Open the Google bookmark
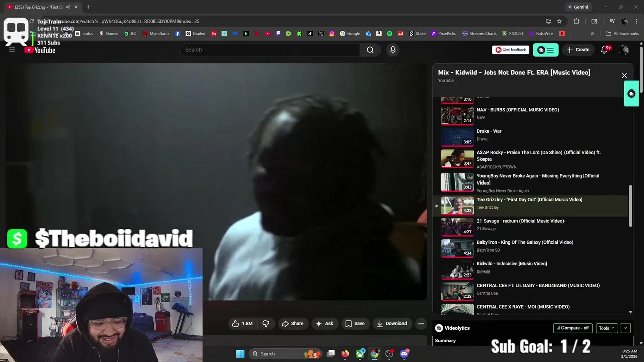Screen dimensions: 644x362 tap(350, 34)
